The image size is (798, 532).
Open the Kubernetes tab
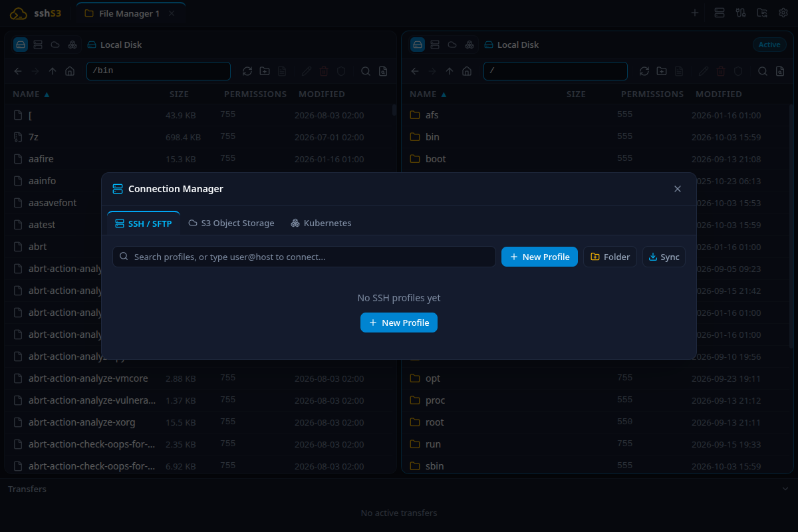click(321, 223)
